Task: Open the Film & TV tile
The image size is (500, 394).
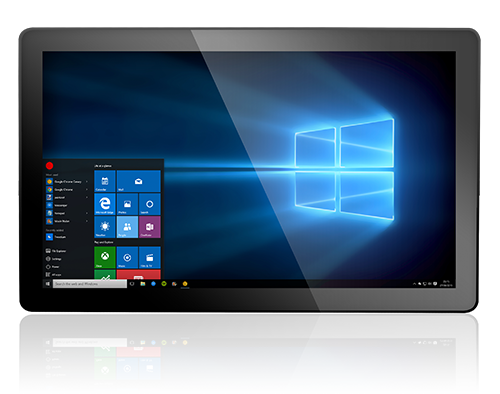Action: click(x=150, y=257)
